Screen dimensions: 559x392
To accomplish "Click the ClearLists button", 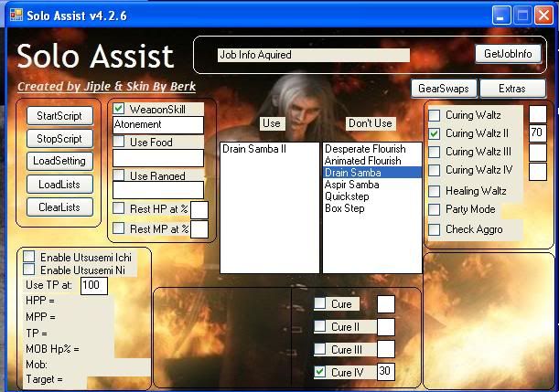I will (x=59, y=207).
